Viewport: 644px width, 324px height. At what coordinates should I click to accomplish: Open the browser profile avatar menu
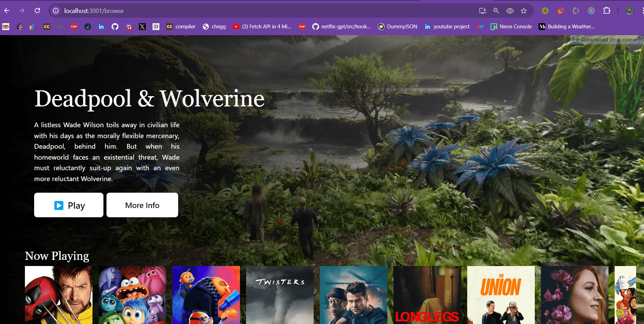[x=629, y=11]
